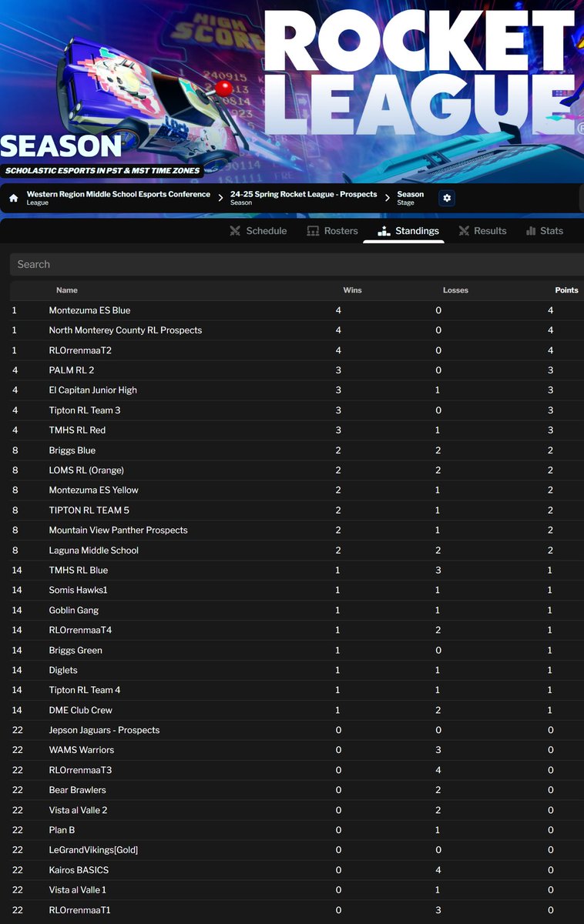Sort by the Points column header
The width and height of the screenshot is (584, 924).
566,290
